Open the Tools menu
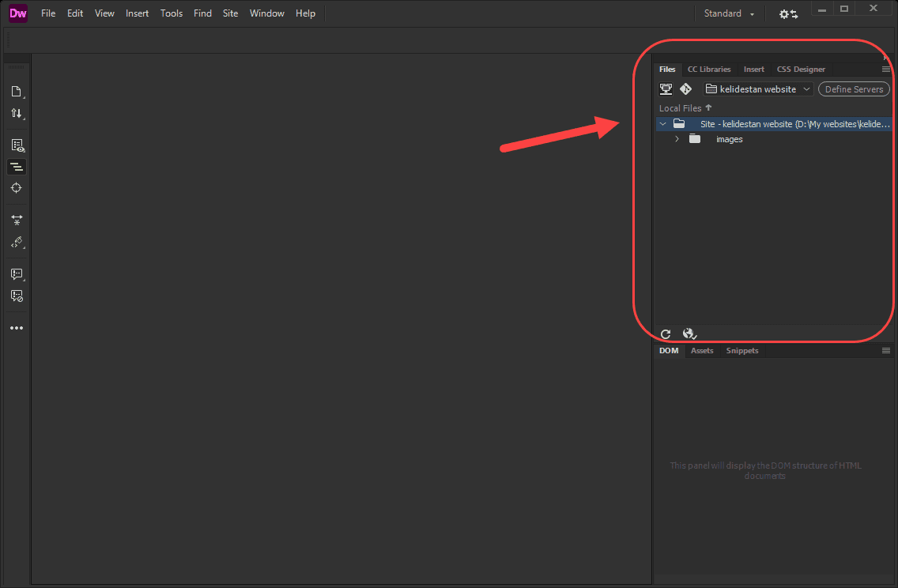Image resolution: width=898 pixels, height=588 pixels. point(172,13)
